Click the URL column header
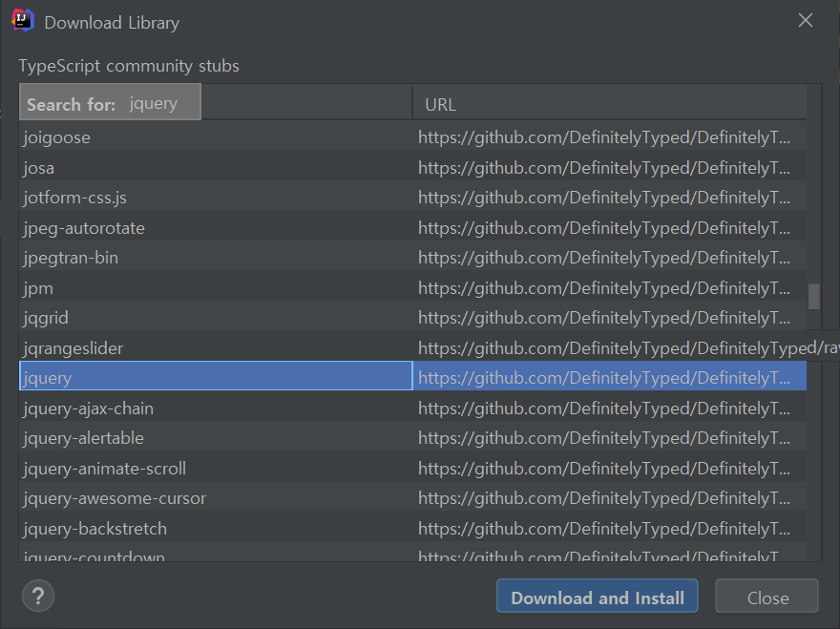 coord(610,104)
